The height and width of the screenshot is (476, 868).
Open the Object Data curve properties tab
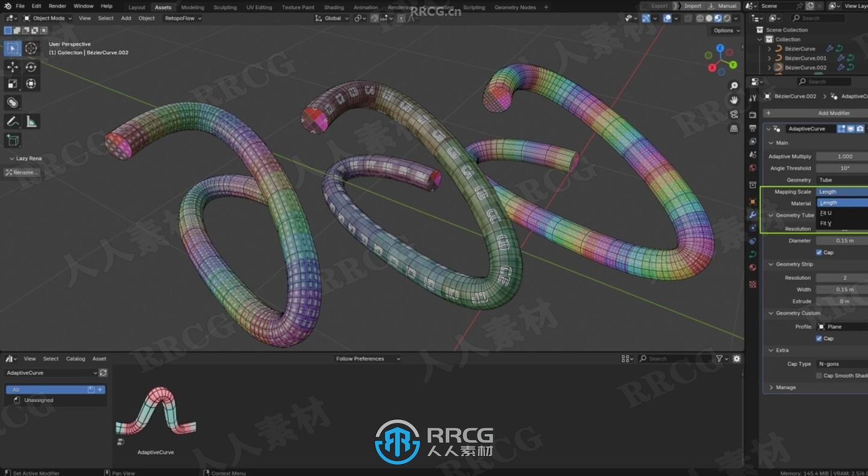click(x=752, y=254)
